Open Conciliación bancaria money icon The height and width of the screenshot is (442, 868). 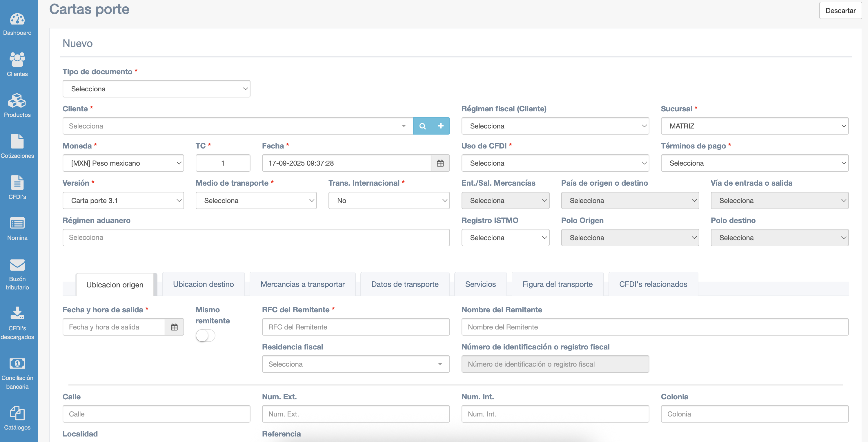coord(17,363)
